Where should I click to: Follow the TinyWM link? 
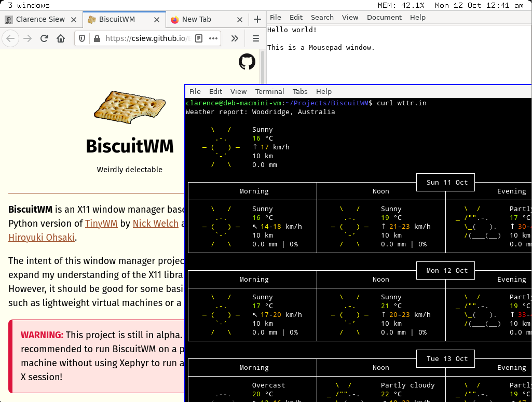(x=101, y=224)
